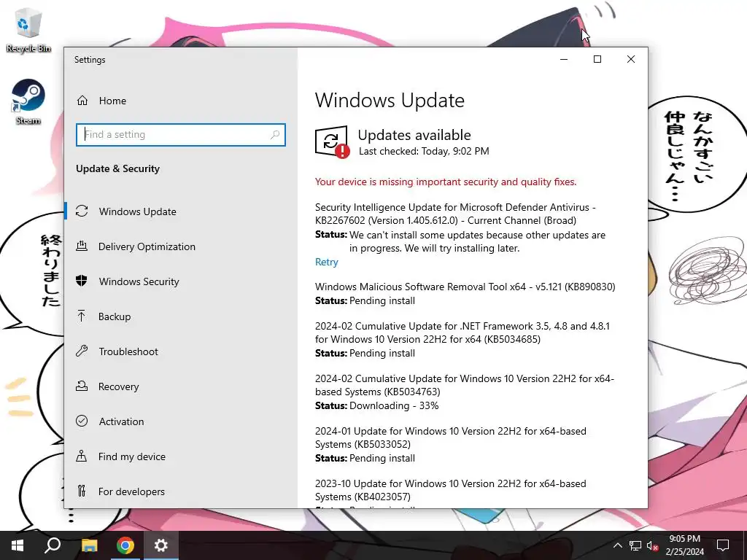Close the Settings window
Image resolution: width=747 pixels, height=560 pixels.
pyautogui.click(x=631, y=59)
